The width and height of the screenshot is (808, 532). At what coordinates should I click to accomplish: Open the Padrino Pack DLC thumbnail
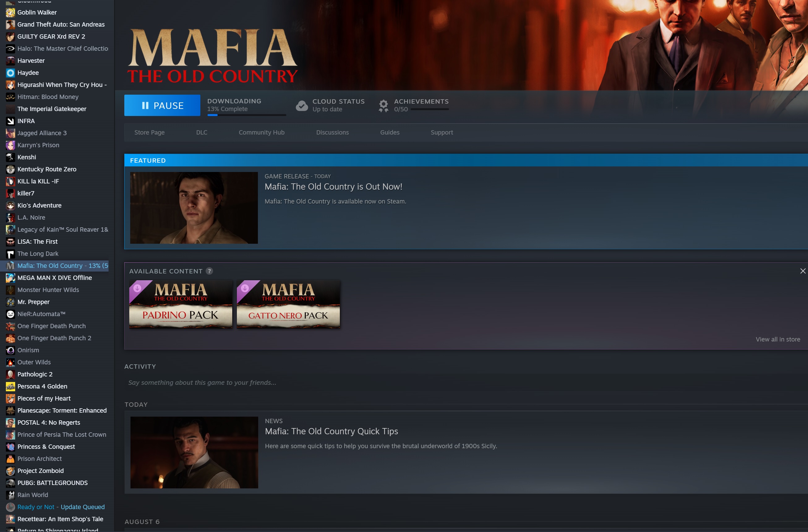(x=181, y=304)
